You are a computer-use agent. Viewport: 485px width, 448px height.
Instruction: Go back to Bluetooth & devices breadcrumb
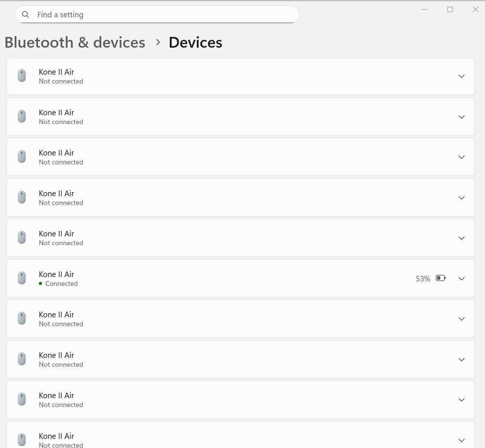tap(75, 42)
